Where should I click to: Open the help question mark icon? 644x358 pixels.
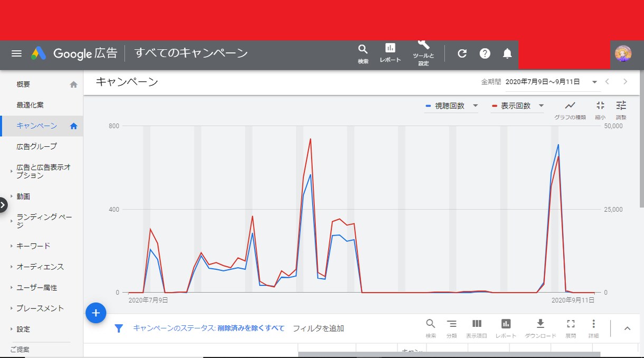click(485, 53)
